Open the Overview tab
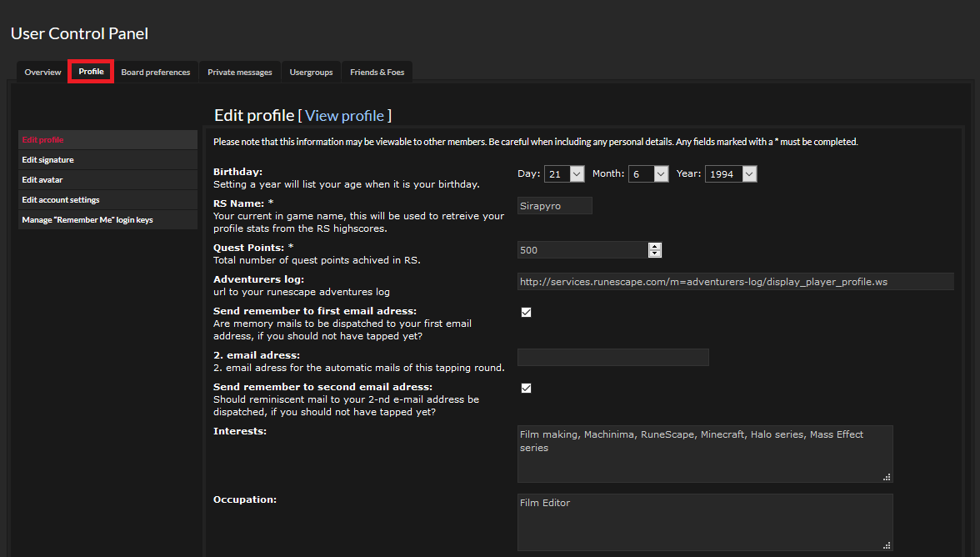 tap(42, 72)
